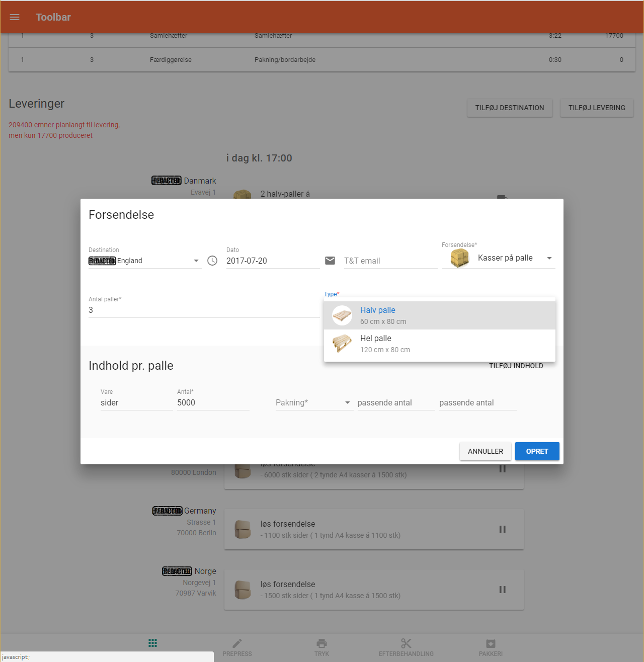
Task: Open the Destination dropdown showing England
Action: [x=145, y=261]
